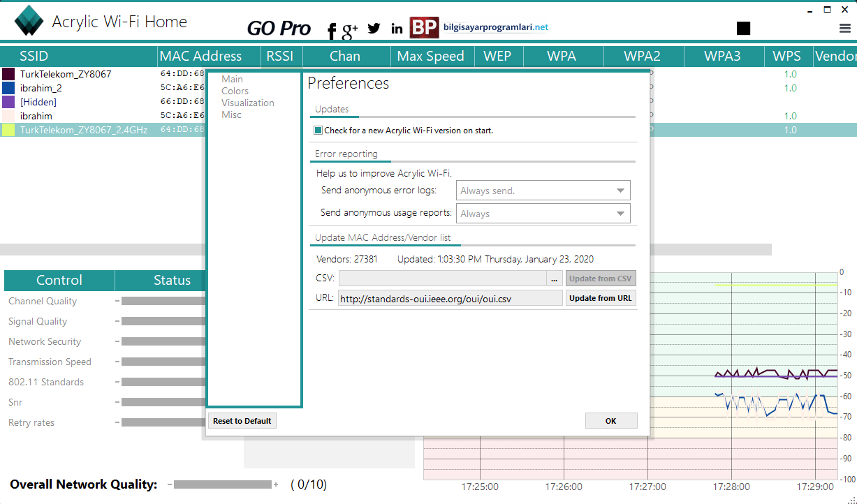
Task: Click the Vendors: 27381 text
Action: point(346,259)
